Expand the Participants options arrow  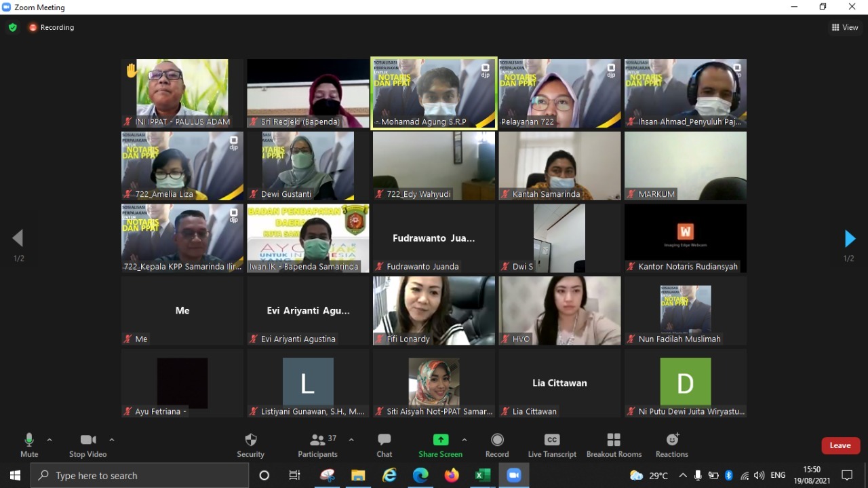351,440
